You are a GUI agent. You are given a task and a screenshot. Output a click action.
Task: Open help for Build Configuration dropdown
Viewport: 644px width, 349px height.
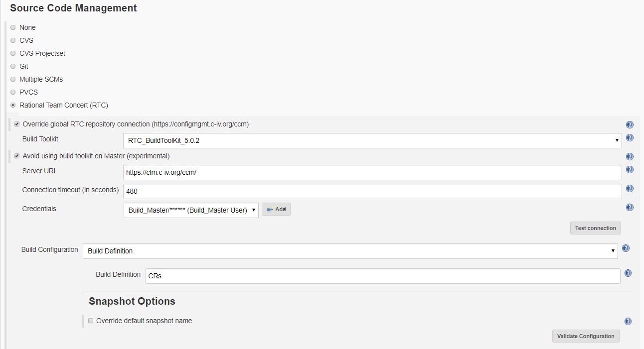pyautogui.click(x=626, y=248)
